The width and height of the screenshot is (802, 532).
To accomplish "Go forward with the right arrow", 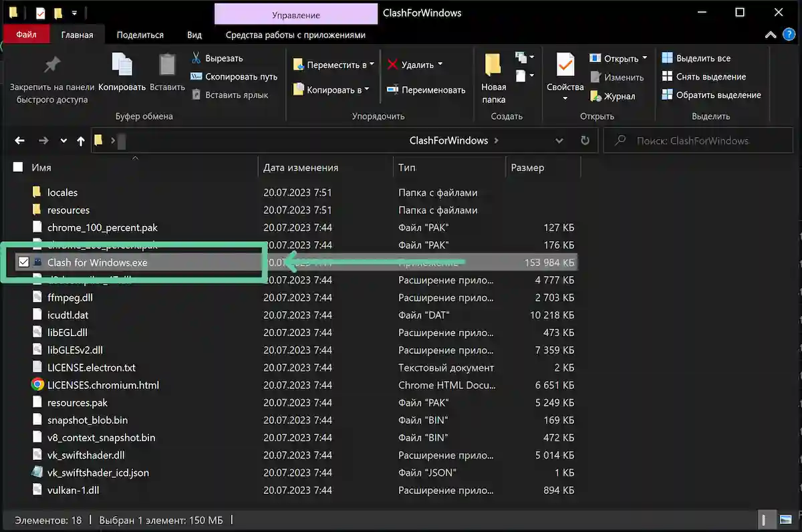I will [x=43, y=141].
